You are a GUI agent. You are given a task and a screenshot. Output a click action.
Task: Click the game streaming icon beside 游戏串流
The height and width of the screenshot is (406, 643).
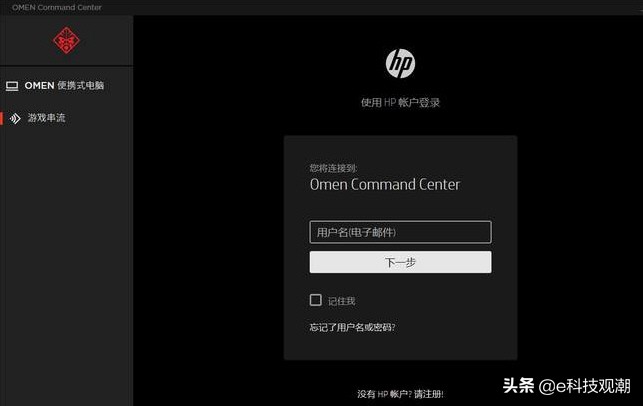click(x=15, y=119)
